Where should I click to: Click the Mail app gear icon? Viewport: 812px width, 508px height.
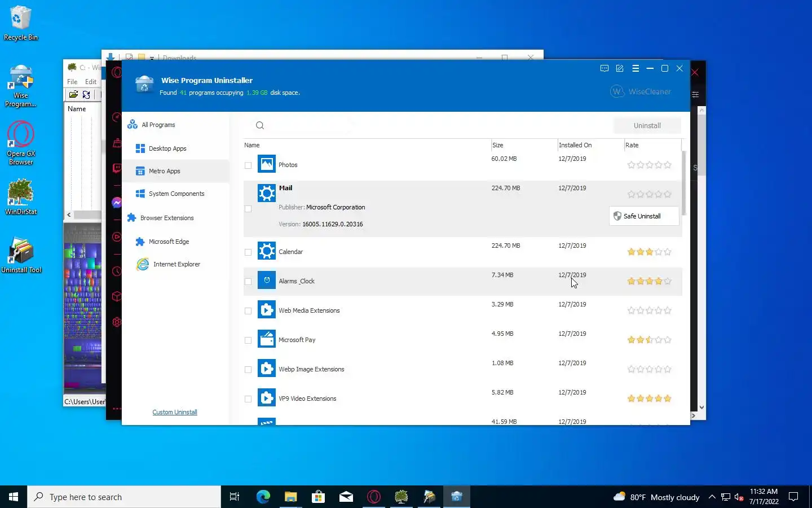tap(267, 193)
